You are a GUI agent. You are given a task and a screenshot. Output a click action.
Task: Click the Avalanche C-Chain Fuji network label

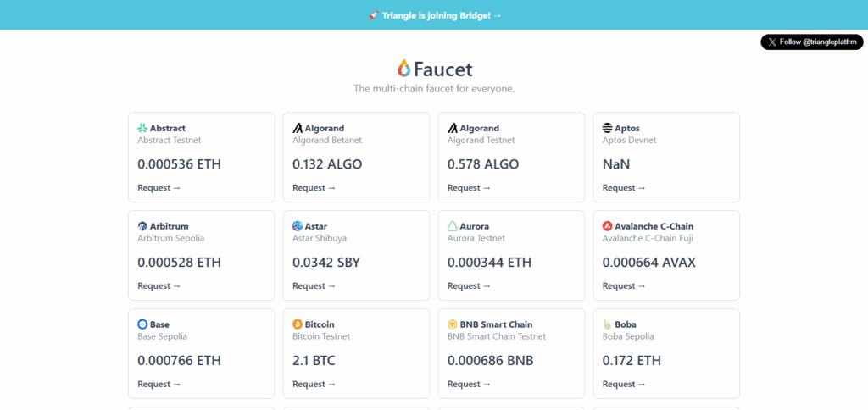[648, 238]
